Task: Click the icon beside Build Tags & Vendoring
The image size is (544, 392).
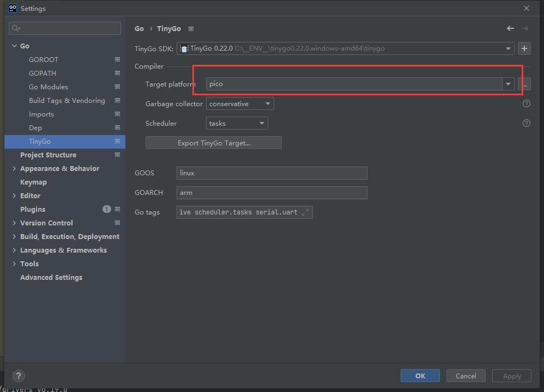Action: point(118,101)
